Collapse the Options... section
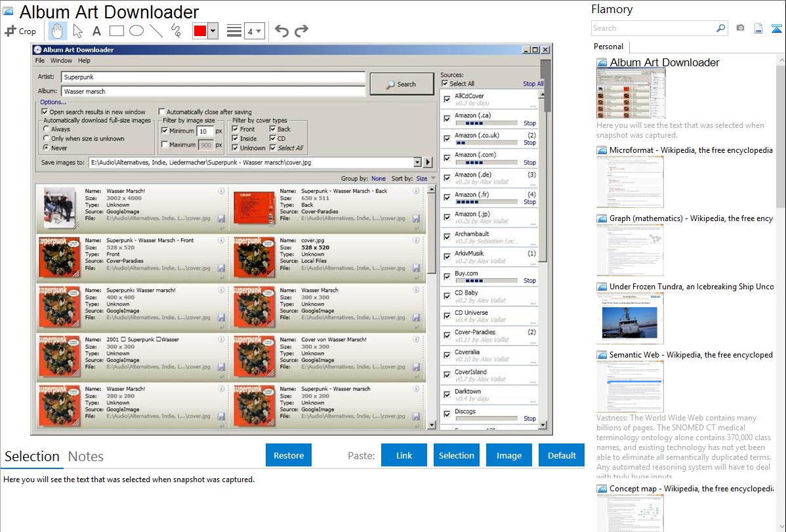 (53, 102)
